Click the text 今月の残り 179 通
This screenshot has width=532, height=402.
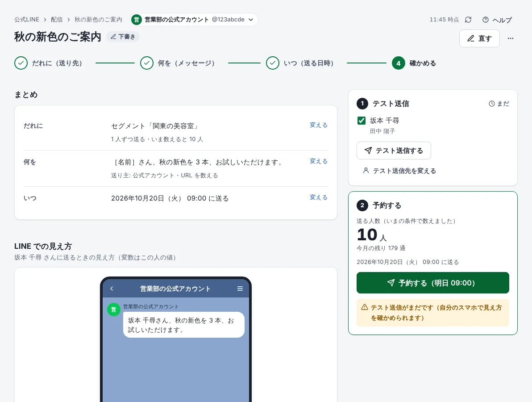click(x=381, y=248)
